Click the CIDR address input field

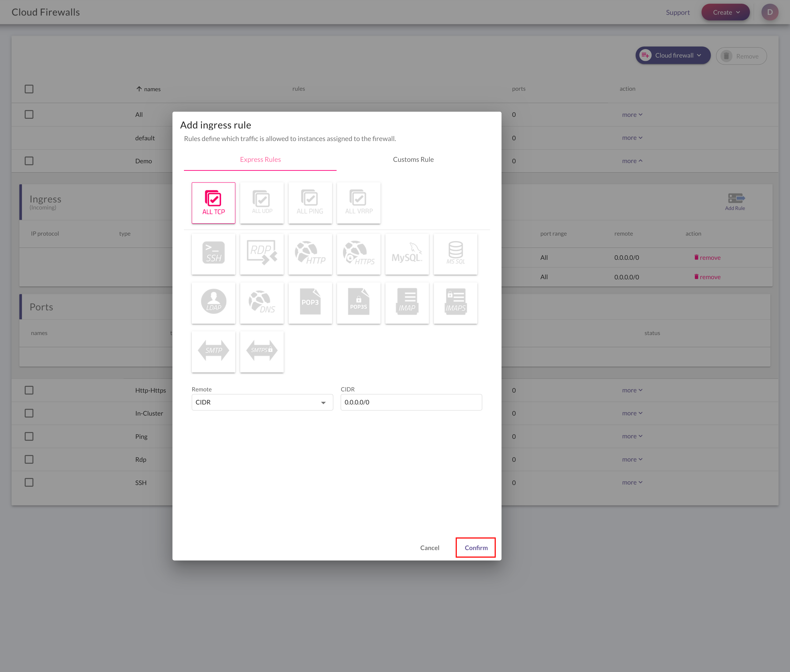point(411,402)
